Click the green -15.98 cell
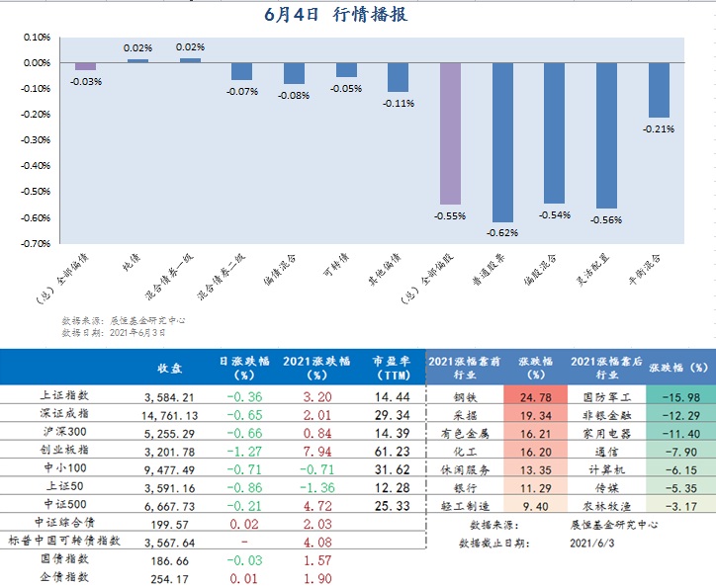 pyautogui.click(x=680, y=394)
